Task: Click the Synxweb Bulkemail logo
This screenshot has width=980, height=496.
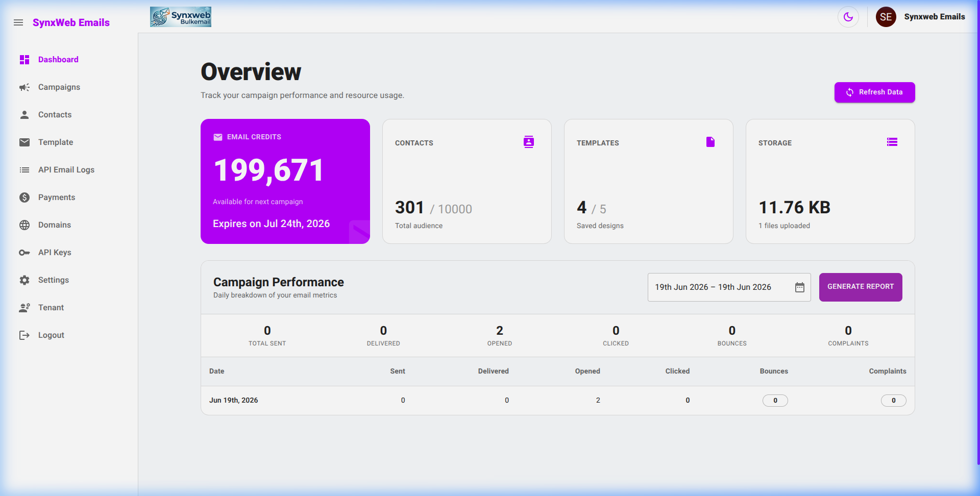Action: tap(181, 17)
